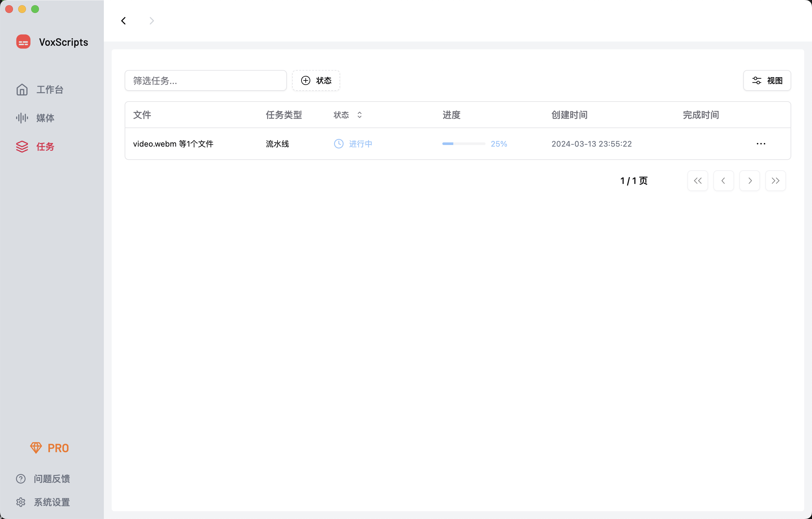Open 问题反馈 feedback link

(x=43, y=478)
